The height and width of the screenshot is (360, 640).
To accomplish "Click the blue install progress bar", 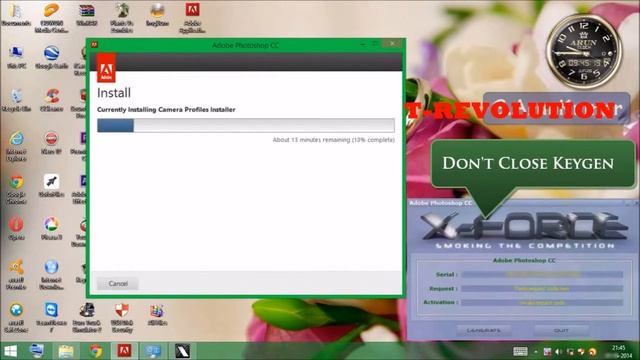I will [246, 125].
